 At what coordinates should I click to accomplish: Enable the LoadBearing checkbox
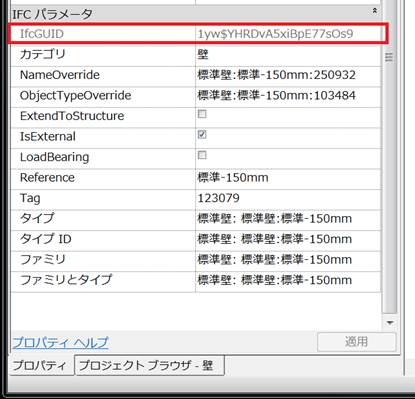pos(202,155)
